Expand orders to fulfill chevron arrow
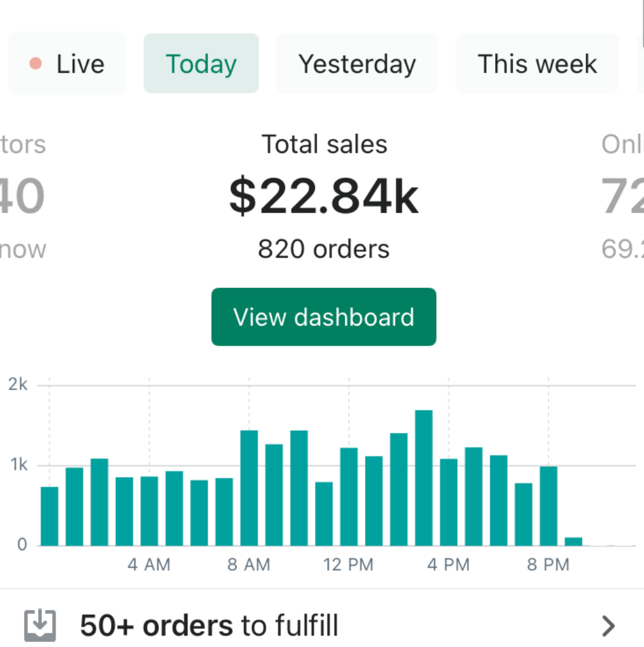Viewport: 644px width, 647px height. coord(608,626)
